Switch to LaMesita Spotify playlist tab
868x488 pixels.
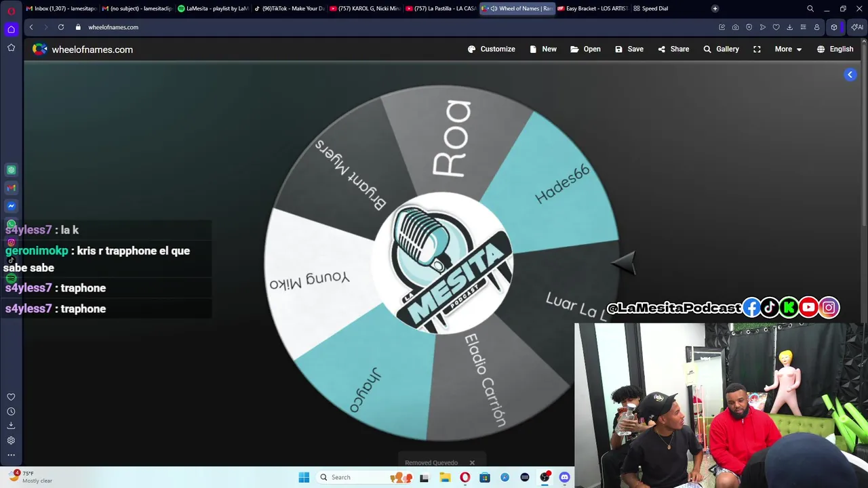click(x=213, y=9)
